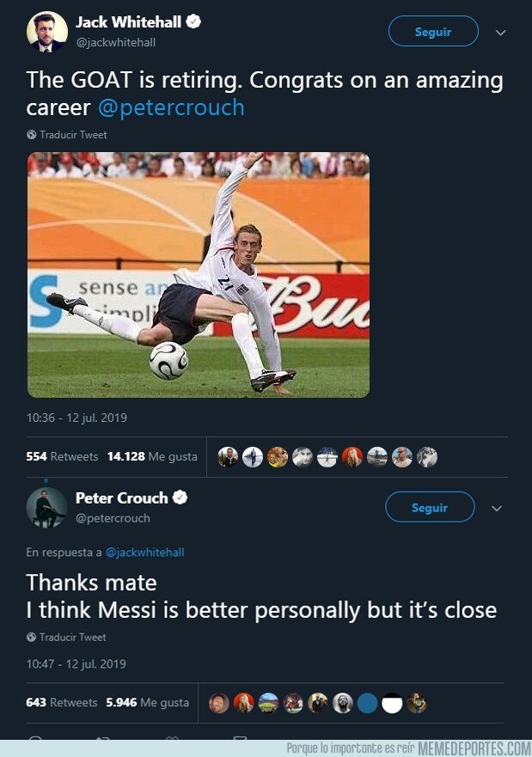Viewport: 532px width, 757px height.
Task: View 14.128 Me gusta list
Action: tap(152, 456)
